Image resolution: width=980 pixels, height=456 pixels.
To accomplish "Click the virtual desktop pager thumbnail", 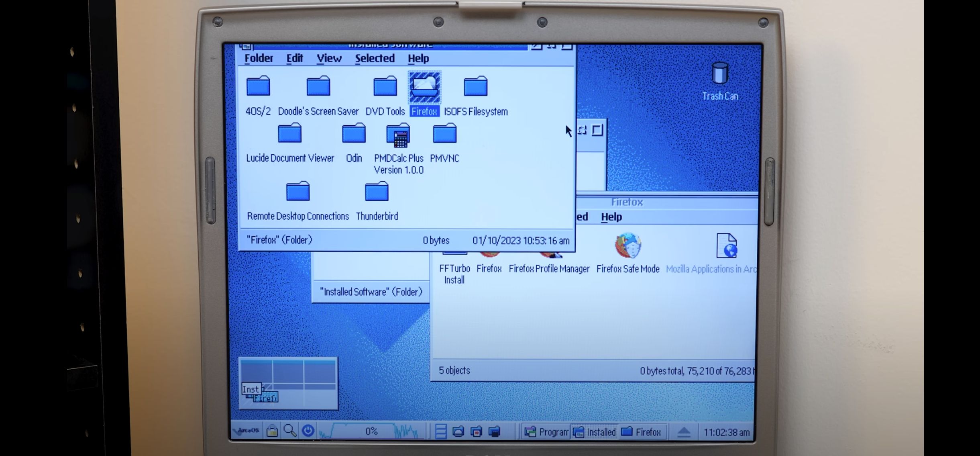I will 288,384.
